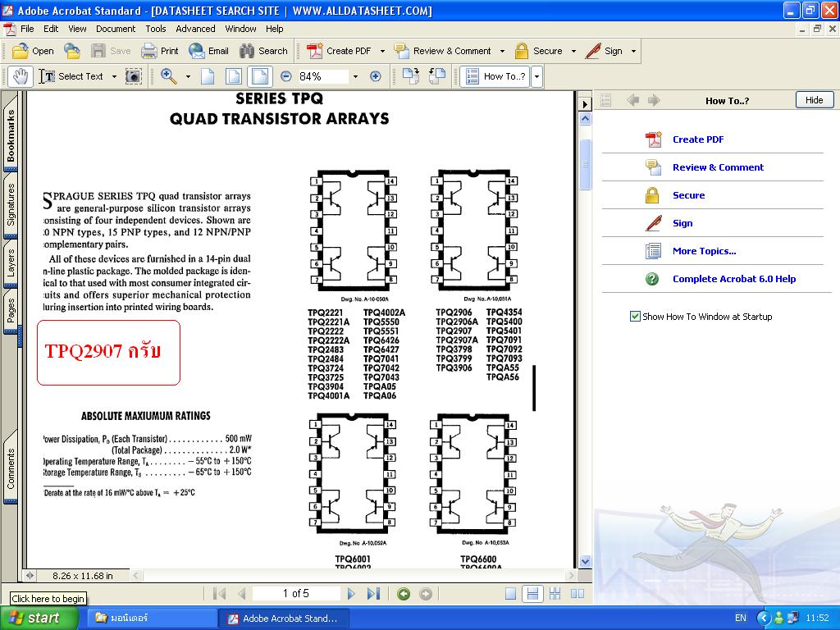840x630 pixels.
Task: Switch to the Bookmarks side tab
Action: (x=11, y=135)
